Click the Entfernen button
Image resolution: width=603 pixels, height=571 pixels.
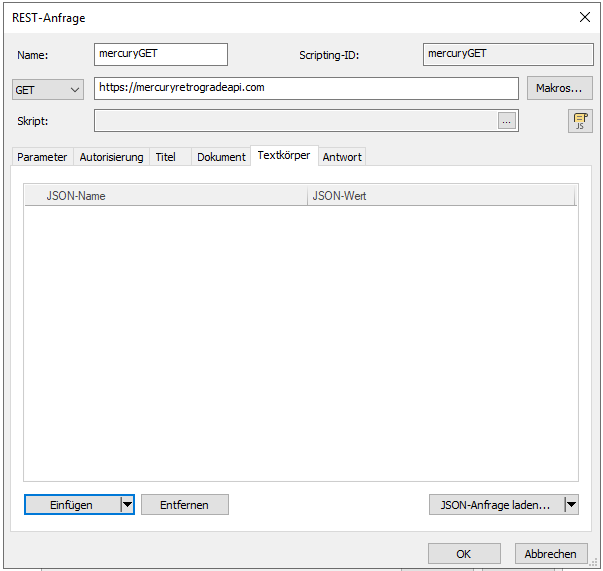184,505
